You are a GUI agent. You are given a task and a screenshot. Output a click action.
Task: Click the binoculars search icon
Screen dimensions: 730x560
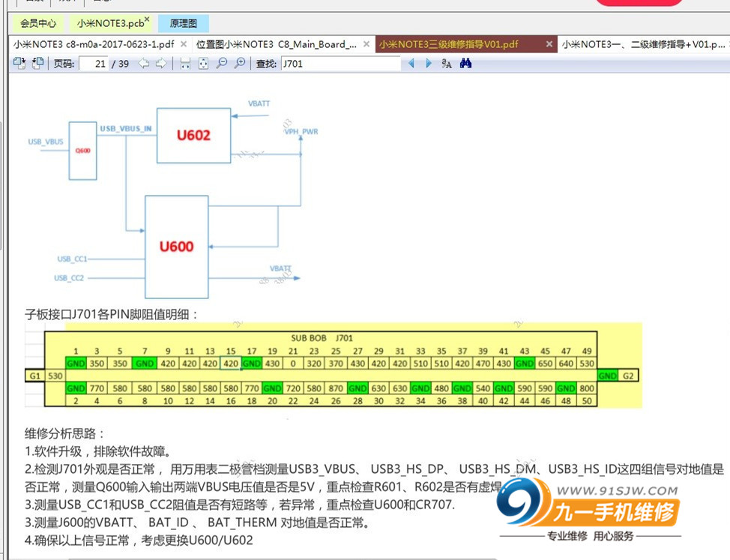coord(465,63)
